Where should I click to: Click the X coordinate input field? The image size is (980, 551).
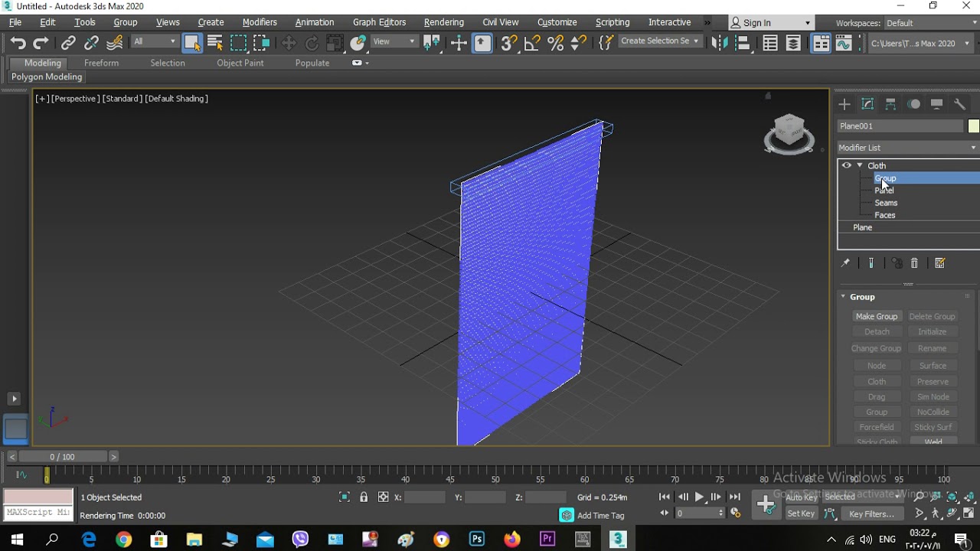tap(425, 497)
